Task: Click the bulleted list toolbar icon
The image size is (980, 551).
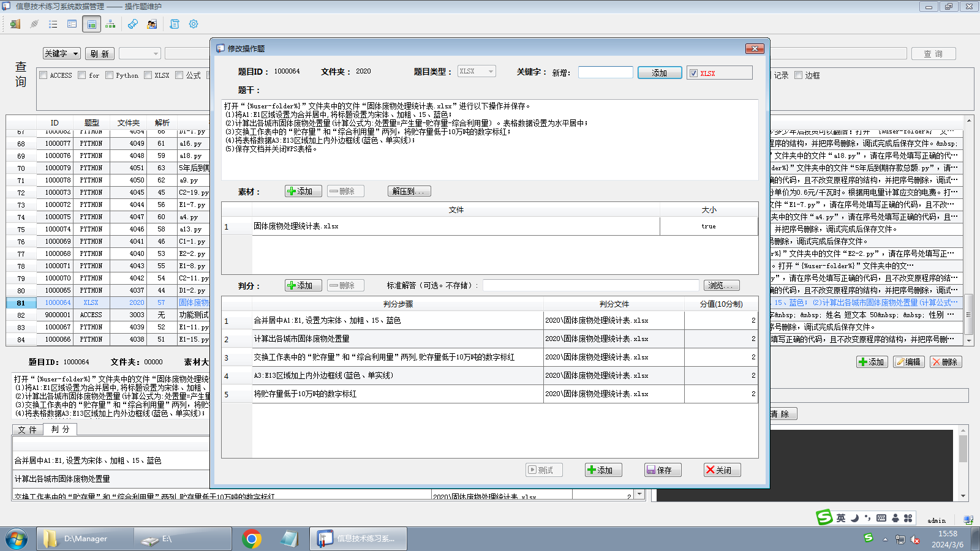Action: (53, 24)
